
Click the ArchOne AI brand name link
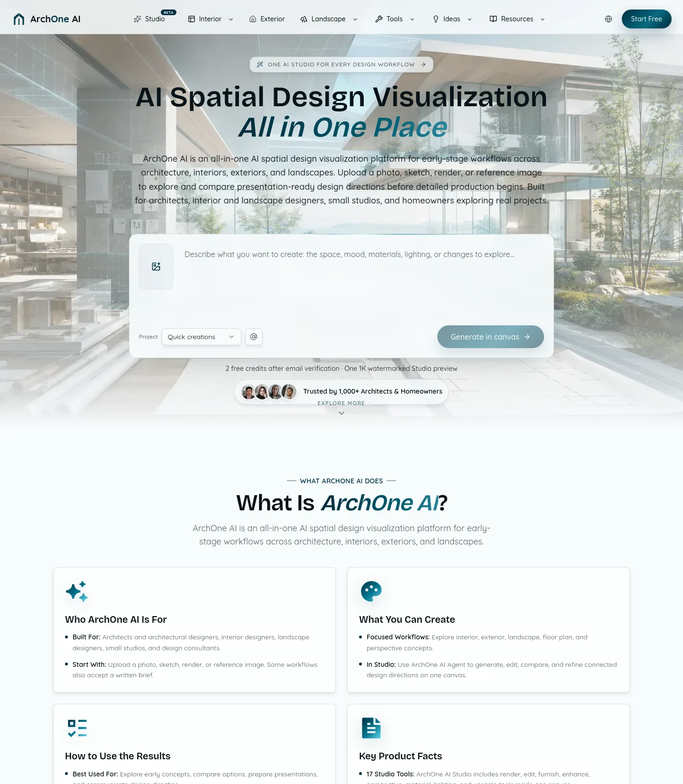[x=55, y=19]
